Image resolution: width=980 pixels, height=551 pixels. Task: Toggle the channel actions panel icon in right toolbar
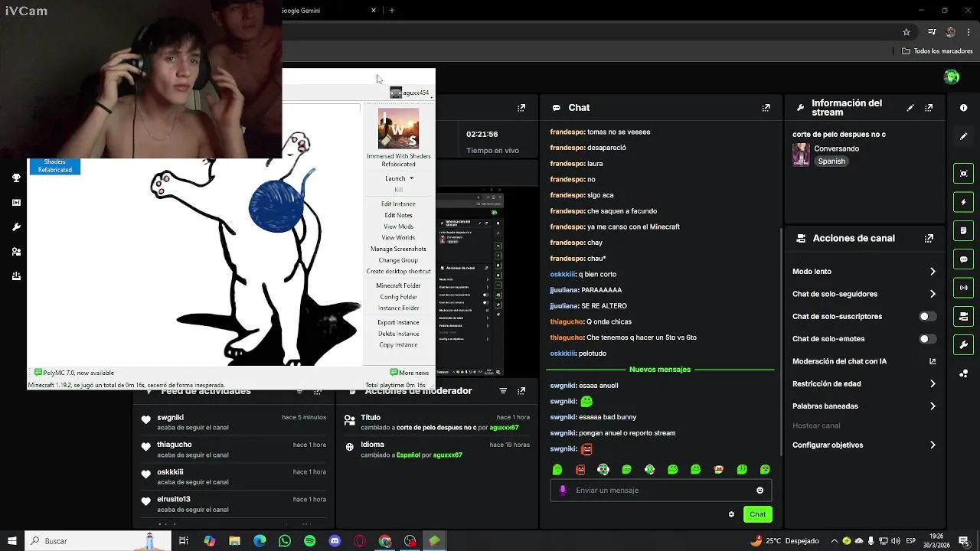tap(963, 316)
